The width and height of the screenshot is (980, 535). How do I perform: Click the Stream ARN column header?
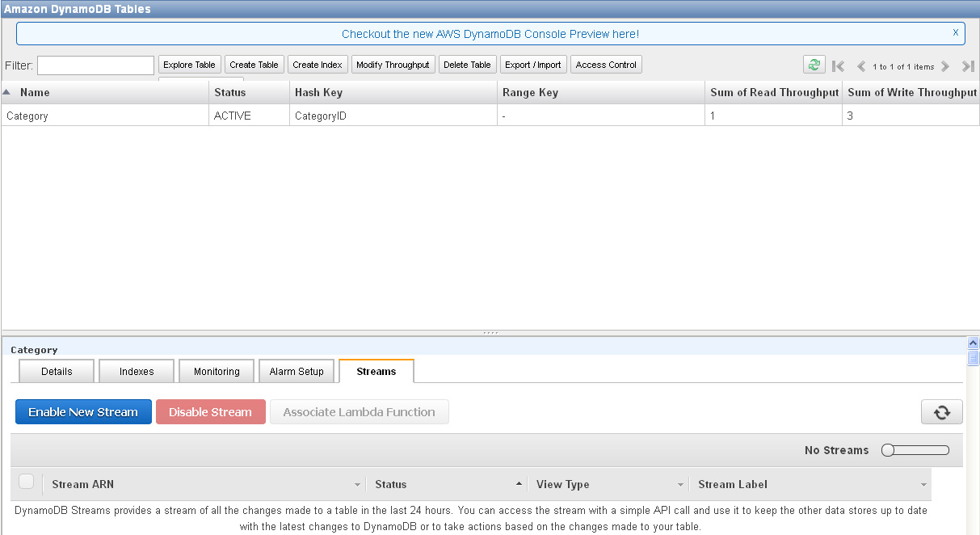204,484
